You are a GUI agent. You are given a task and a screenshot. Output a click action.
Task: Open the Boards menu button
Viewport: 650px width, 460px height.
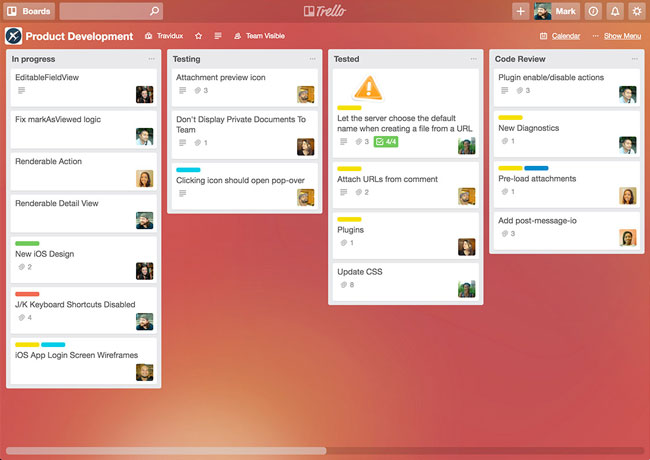click(29, 11)
